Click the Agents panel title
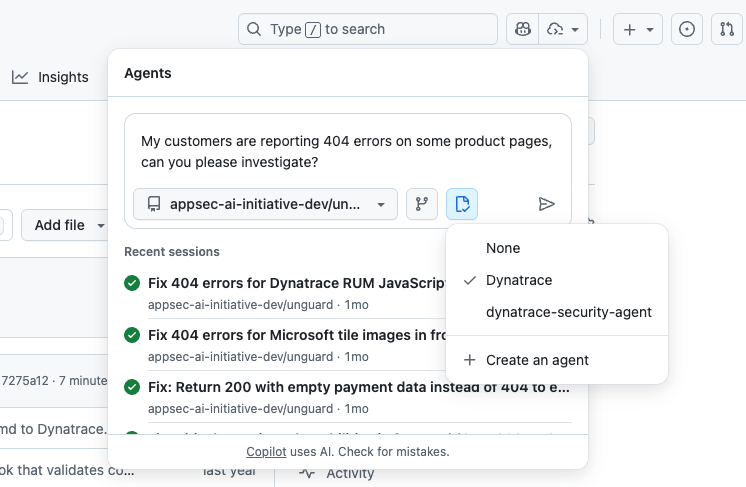Viewport: 746px width, 487px height. tap(147, 73)
